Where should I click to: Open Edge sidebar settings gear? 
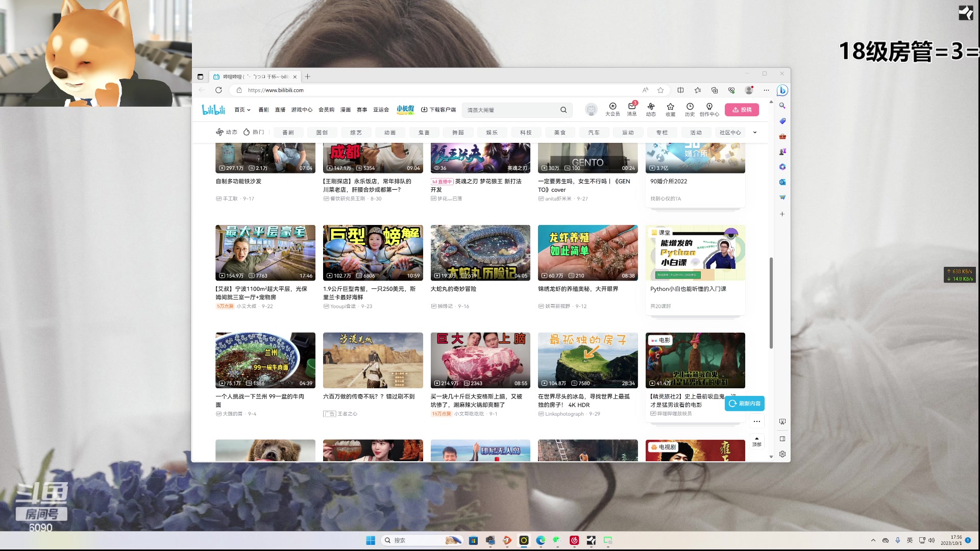pyautogui.click(x=782, y=454)
